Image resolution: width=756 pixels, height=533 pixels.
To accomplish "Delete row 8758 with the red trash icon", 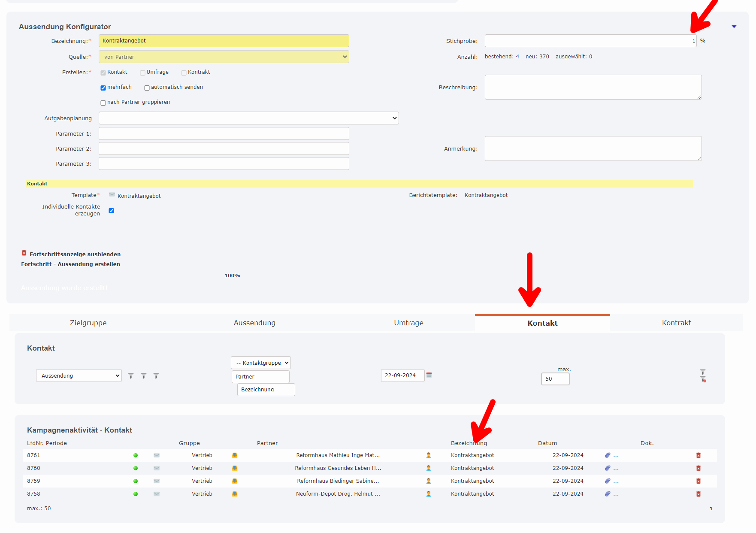I will click(x=699, y=494).
